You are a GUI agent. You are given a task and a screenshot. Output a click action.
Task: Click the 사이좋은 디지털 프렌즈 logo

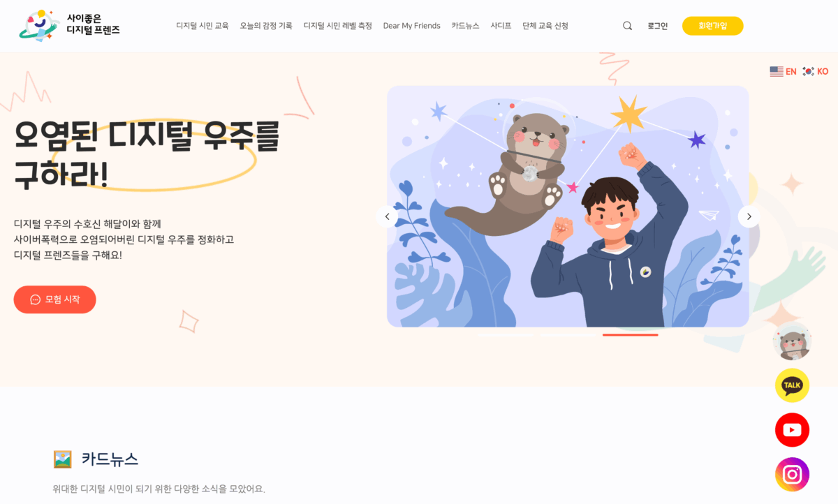[x=69, y=26]
